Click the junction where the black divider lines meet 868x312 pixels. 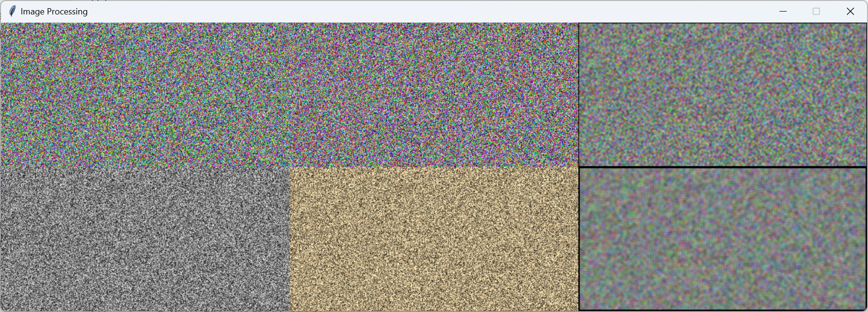[579, 167]
